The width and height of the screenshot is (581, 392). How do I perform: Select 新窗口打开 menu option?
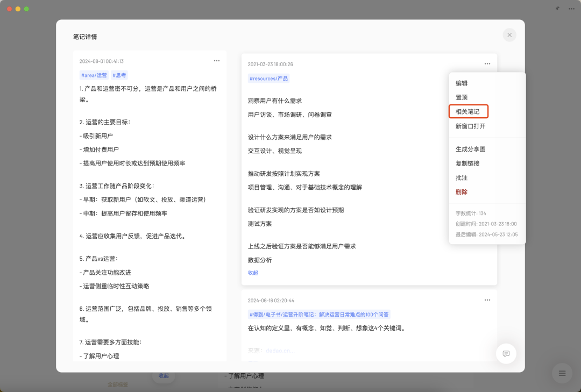(470, 126)
